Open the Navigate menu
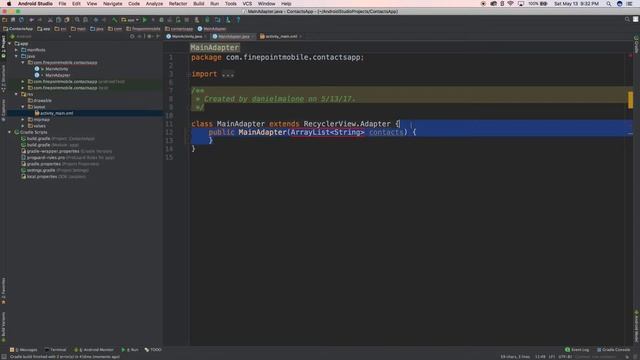Viewport: 640px width, 360px height. coord(112,4)
